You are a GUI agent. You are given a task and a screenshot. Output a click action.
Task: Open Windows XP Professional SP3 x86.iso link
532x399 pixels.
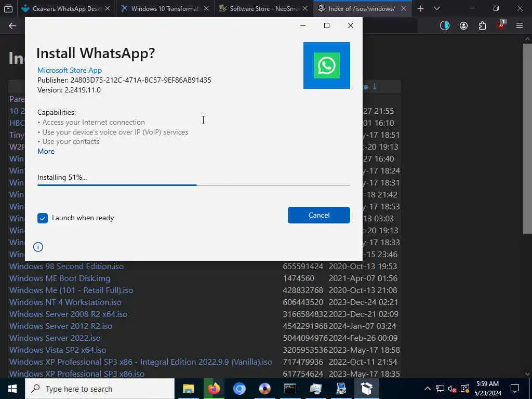coord(77,374)
